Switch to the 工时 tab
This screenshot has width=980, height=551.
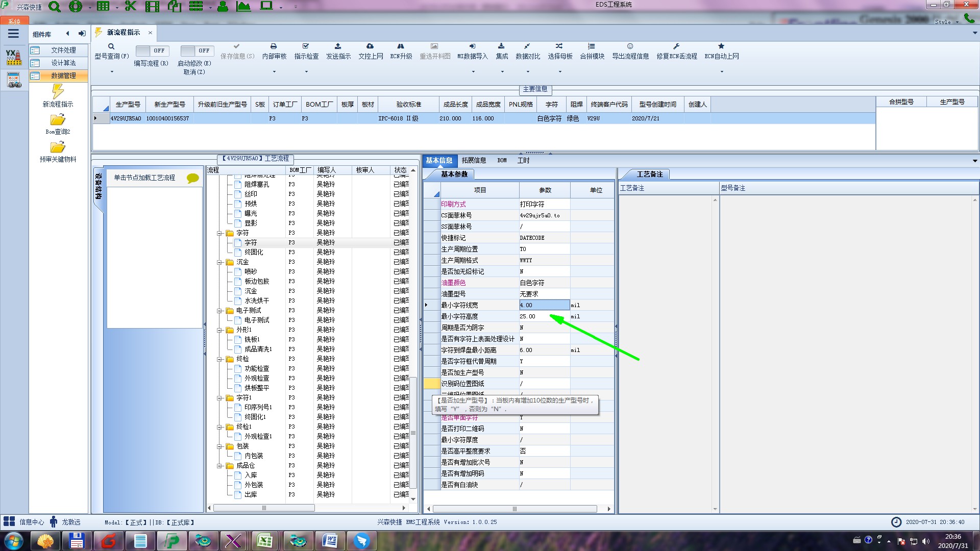click(x=523, y=160)
